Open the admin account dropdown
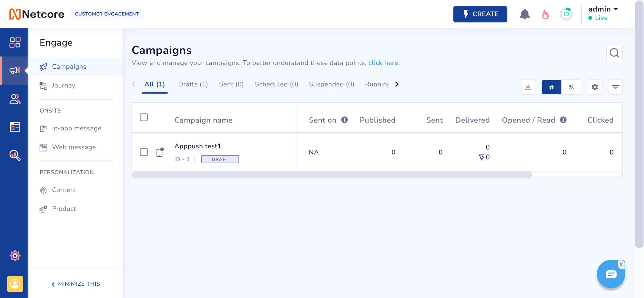 click(x=603, y=9)
